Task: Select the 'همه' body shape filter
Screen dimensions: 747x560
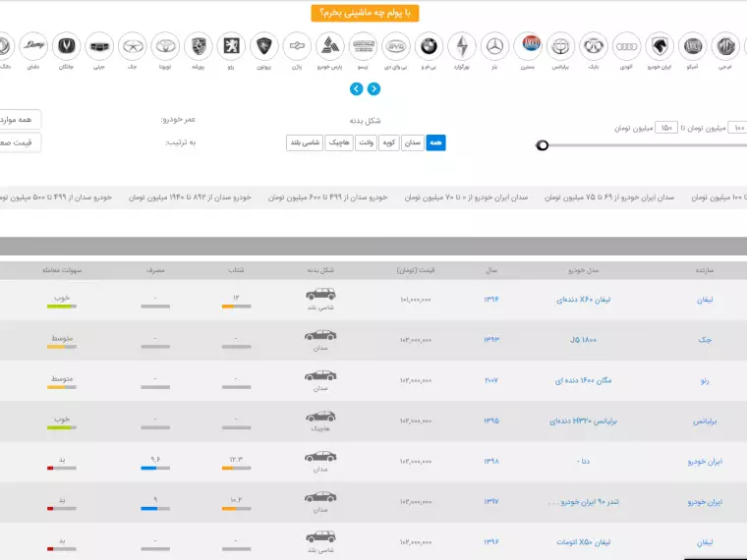Action: click(x=435, y=142)
